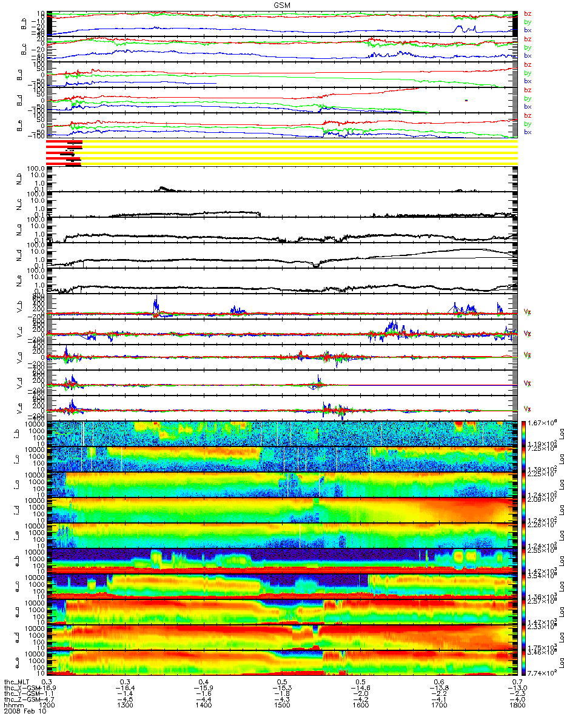Viewport: 564px width, 728px height.
Task: Click the V_e velocity panel label
Action: [x=20, y=409]
